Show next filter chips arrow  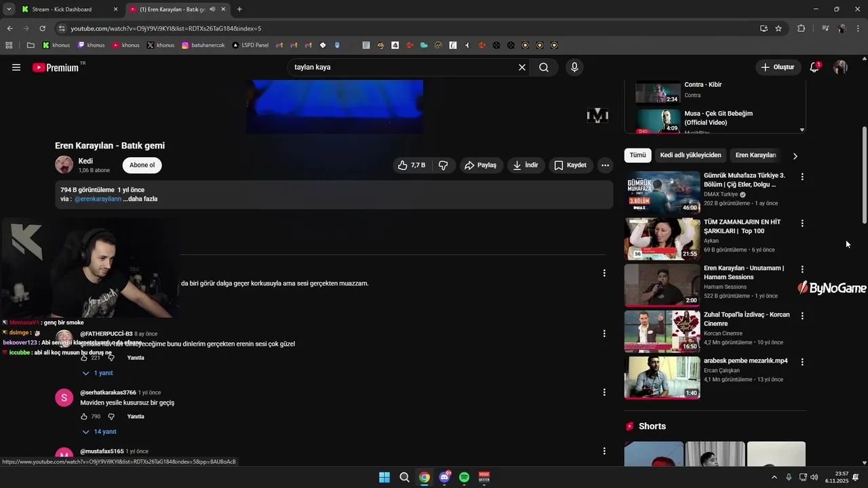pos(795,156)
